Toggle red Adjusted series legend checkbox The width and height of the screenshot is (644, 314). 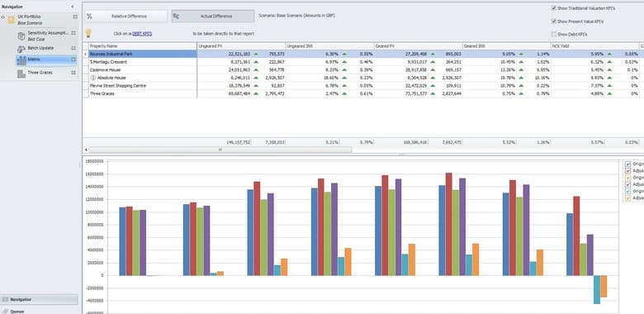pos(627,170)
